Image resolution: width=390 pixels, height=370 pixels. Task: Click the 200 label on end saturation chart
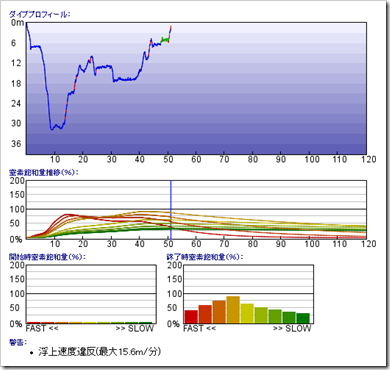coord(175,265)
